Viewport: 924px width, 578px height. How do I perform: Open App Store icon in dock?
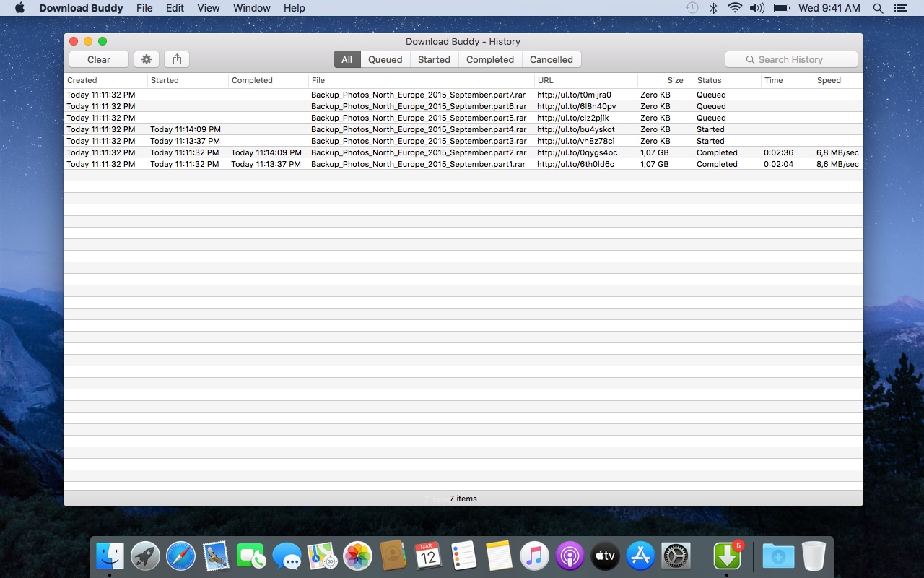click(x=640, y=556)
